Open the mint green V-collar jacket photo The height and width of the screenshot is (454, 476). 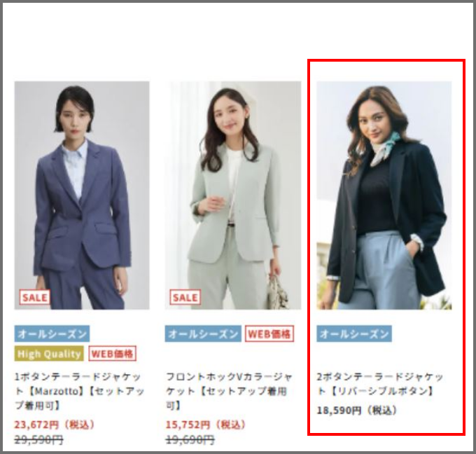pos(233,195)
